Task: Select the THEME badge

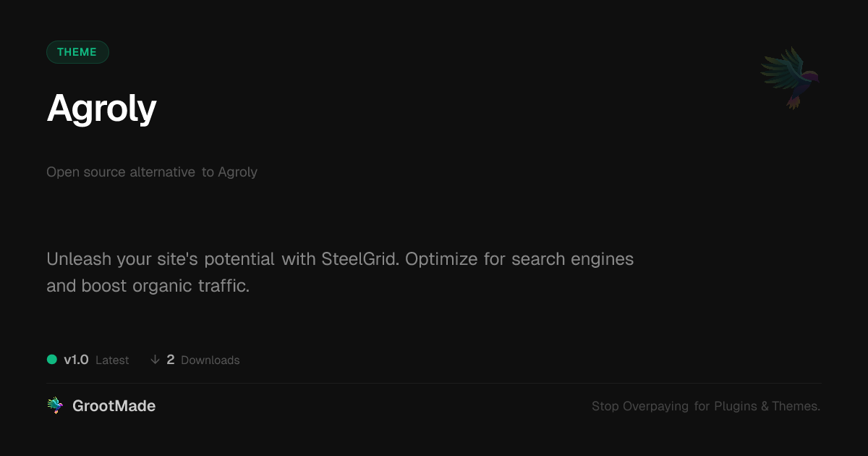Action: [x=77, y=52]
